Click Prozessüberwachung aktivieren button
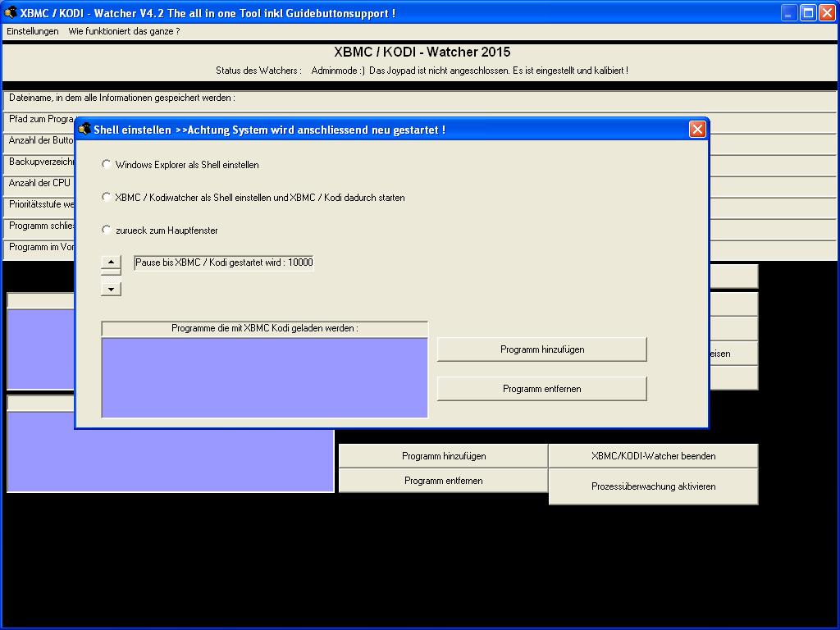This screenshot has width=840, height=630. coord(654,486)
